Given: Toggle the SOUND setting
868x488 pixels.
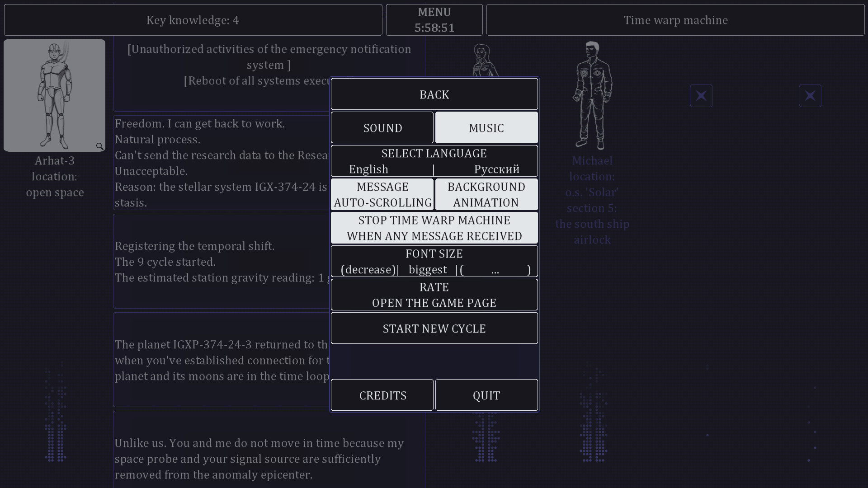Looking at the screenshot, I should pos(382,127).
